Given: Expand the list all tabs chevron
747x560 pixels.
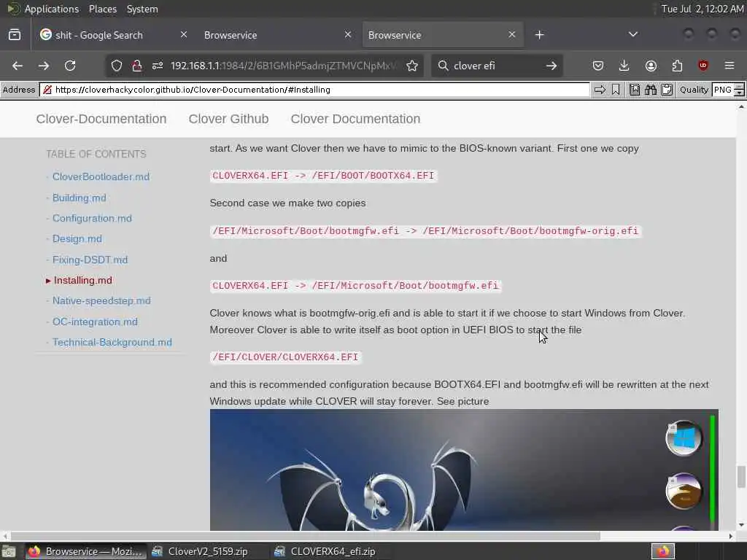Looking at the screenshot, I should click(x=633, y=35).
